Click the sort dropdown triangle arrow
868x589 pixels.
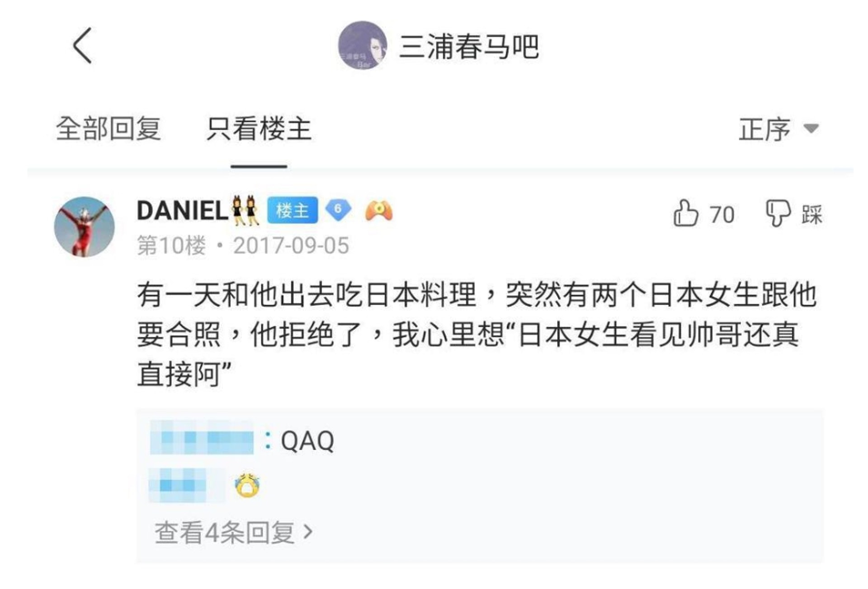click(x=811, y=129)
